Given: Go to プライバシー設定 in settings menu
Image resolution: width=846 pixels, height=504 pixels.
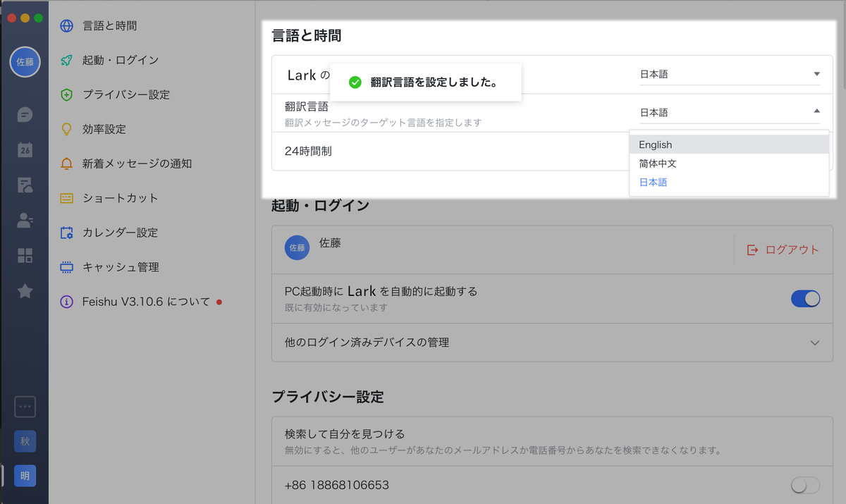Looking at the screenshot, I should 125,94.
